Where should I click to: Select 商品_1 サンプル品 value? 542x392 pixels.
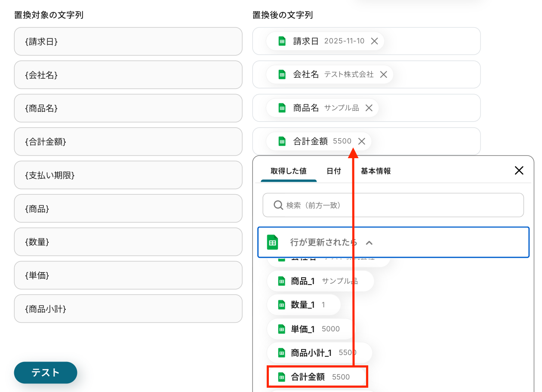[x=320, y=281]
